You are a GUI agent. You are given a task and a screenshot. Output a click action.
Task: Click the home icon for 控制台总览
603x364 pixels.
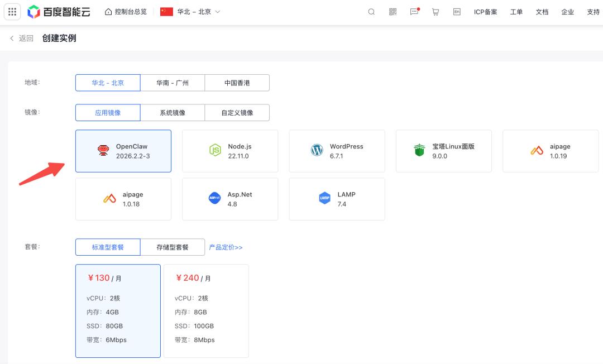(108, 12)
